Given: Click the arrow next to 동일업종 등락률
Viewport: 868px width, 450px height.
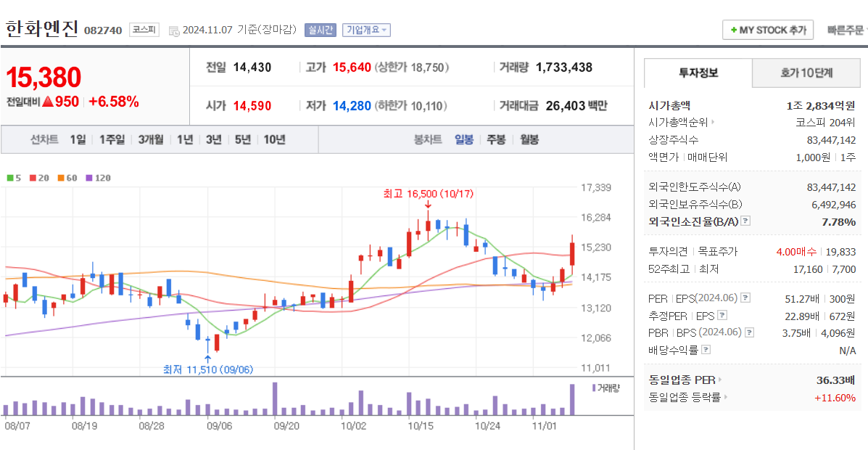Looking at the screenshot, I should (726, 397).
